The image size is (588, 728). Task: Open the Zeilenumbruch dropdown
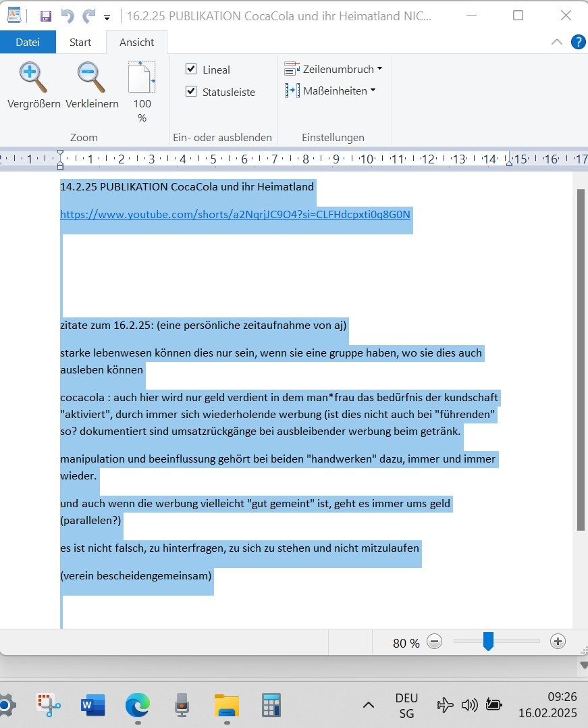(333, 69)
